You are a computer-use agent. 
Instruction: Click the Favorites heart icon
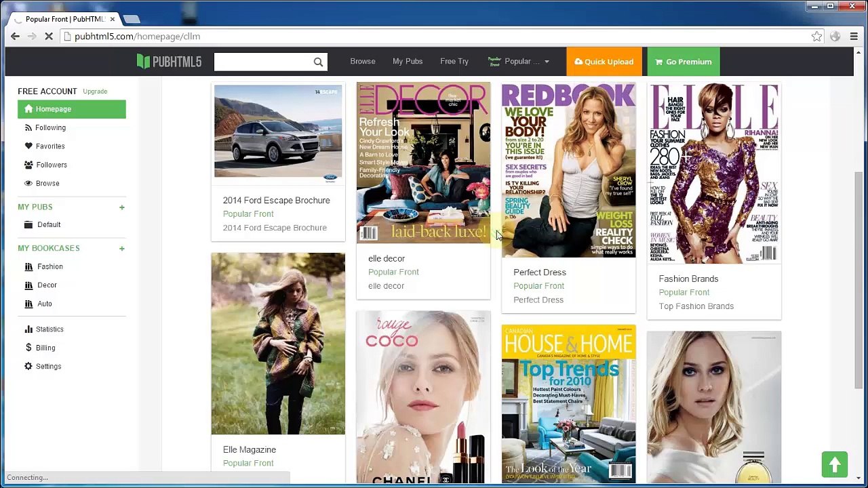point(28,146)
